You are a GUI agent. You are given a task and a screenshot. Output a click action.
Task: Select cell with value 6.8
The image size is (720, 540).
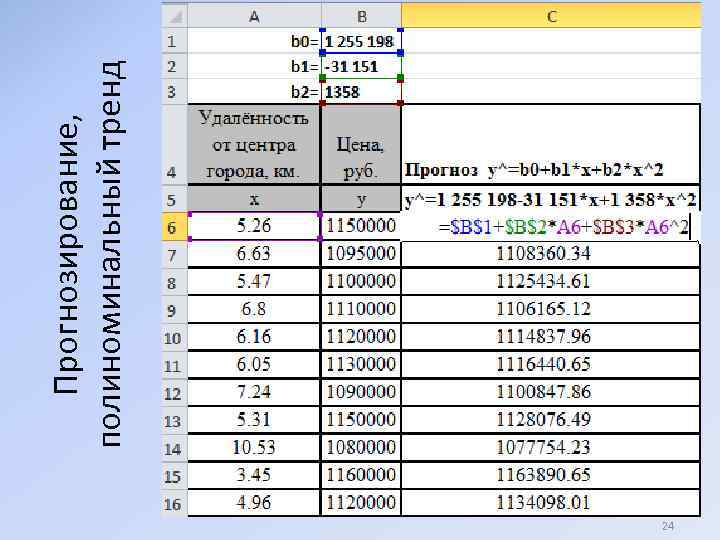254,309
